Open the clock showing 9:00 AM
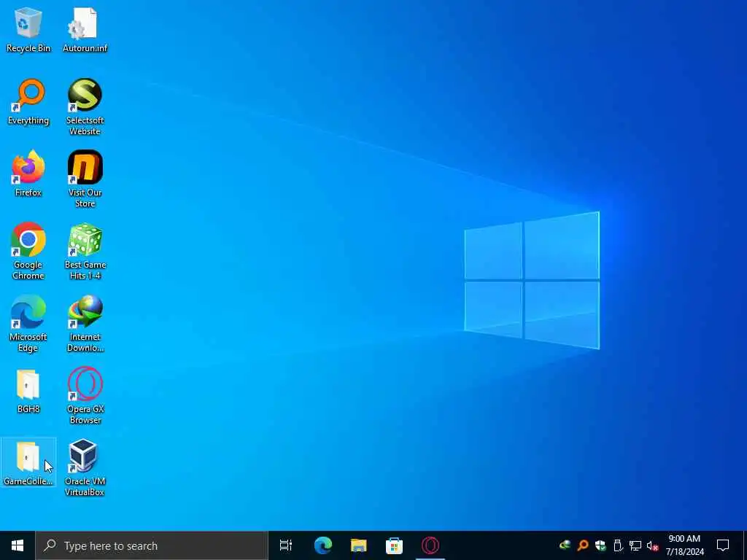Image resolution: width=747 pixels, height=560 pixels. coord(684,545)
